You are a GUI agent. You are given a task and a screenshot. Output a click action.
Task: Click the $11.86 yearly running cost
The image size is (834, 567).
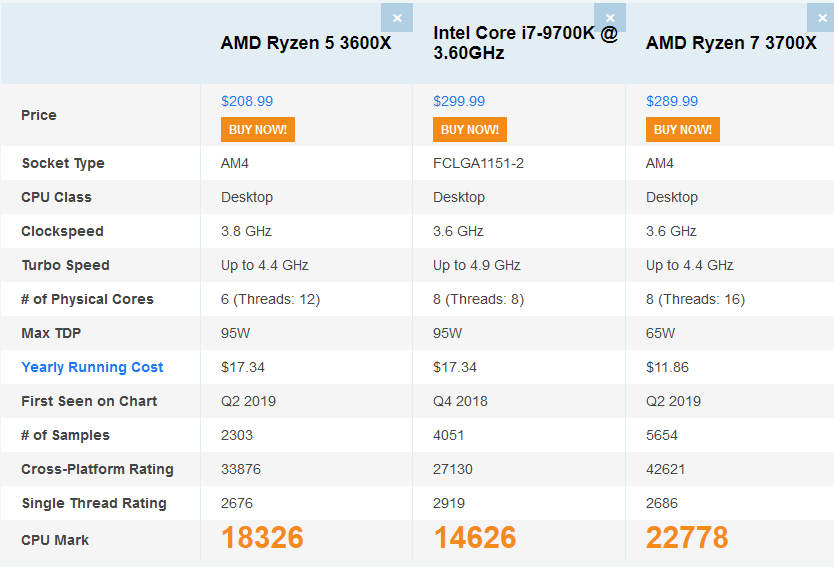point(667,367)
